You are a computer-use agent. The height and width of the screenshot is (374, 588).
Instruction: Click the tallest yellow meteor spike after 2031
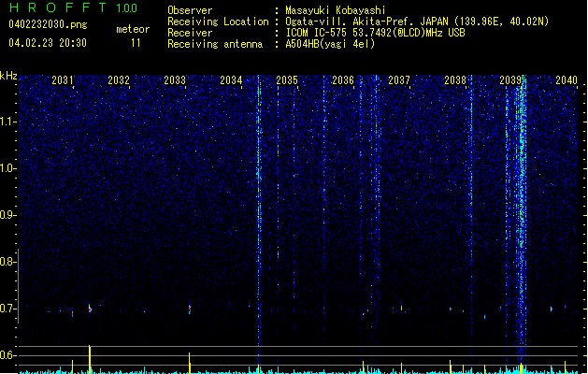pos(89,359)
